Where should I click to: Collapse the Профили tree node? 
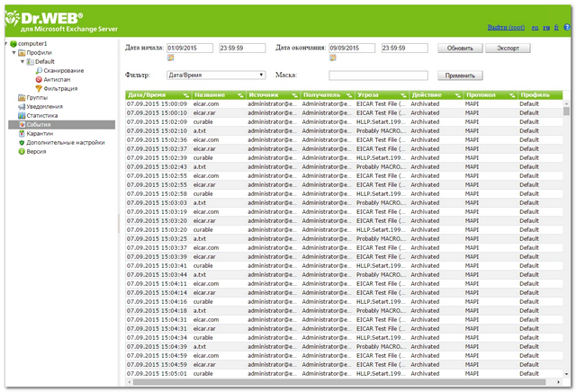click(14, 52)
